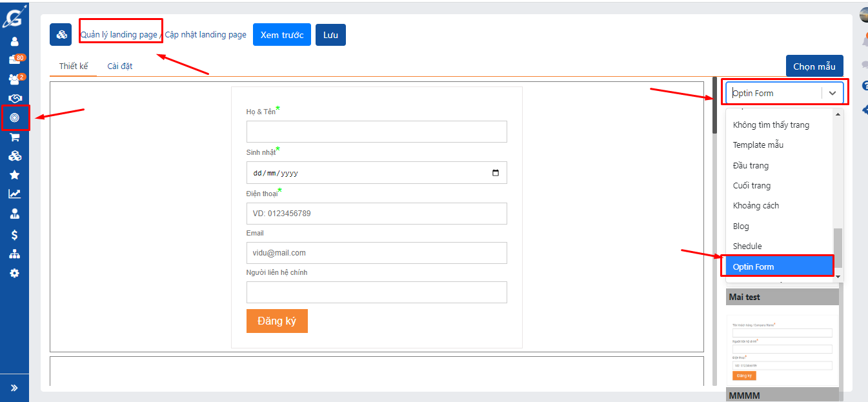This screenshot has width=868, height=402.
Task: Click the line chart reports icon
Action: point(14,194)
